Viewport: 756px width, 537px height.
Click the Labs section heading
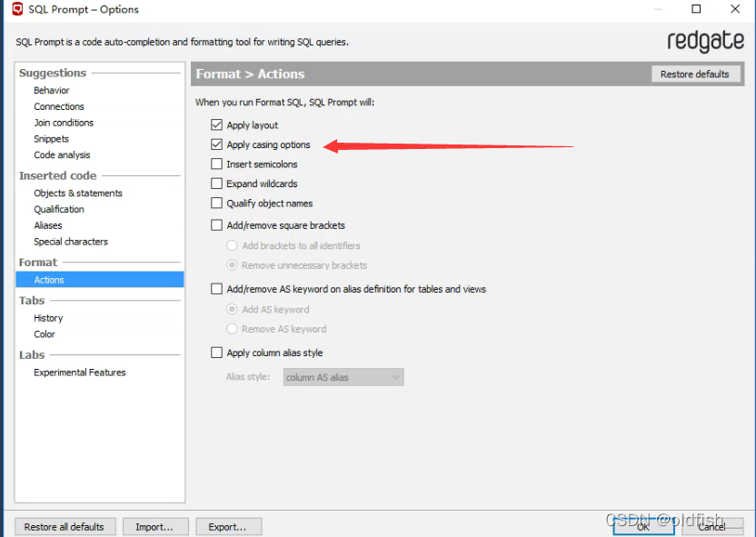[31, 354]
